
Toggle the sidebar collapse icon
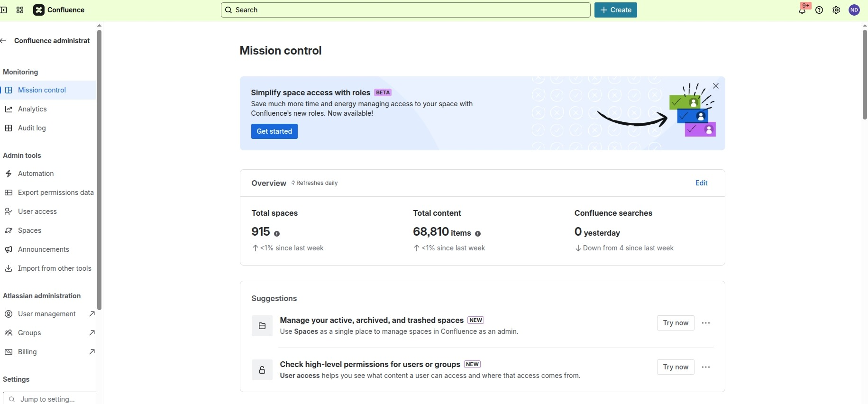click(x=3, y=10)
